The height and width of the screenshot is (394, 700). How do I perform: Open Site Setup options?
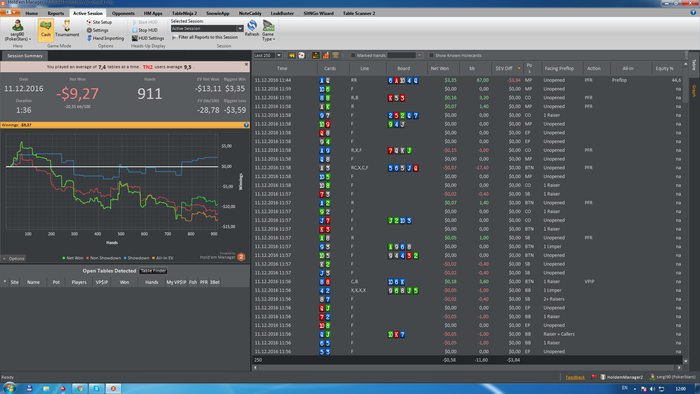99,22
